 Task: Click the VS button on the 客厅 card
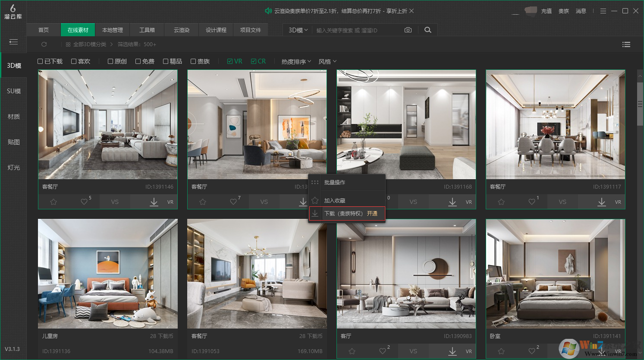(x=413, y=351)
